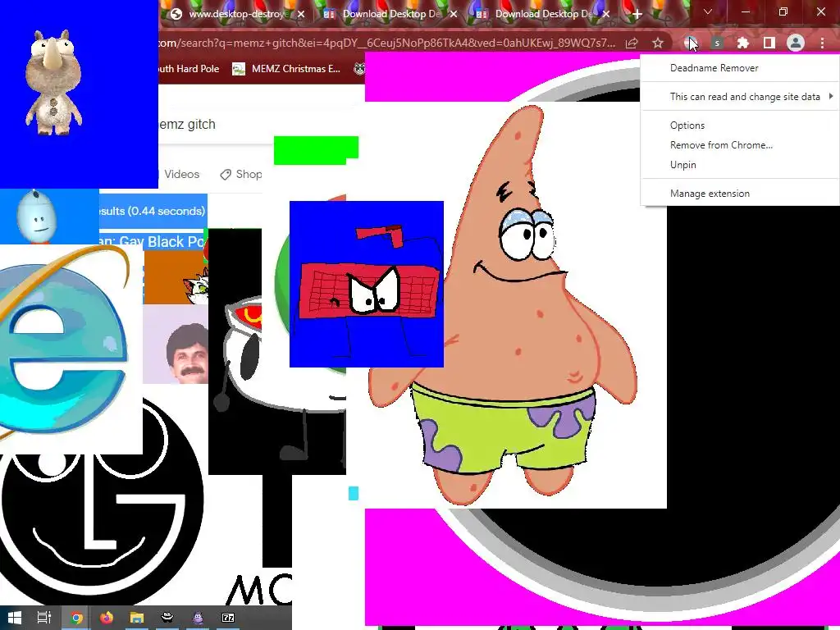Click the 'emz gitch' search box
The width and height of the screenshot is (840, 630).
pos(216,125)
